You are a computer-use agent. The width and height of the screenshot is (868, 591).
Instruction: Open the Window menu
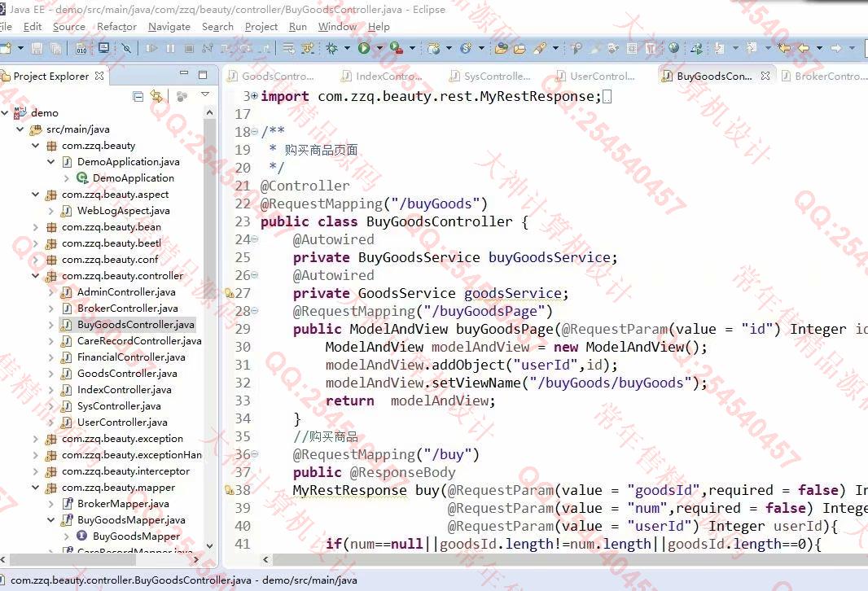pyautogui.click(x=337, y=27)
